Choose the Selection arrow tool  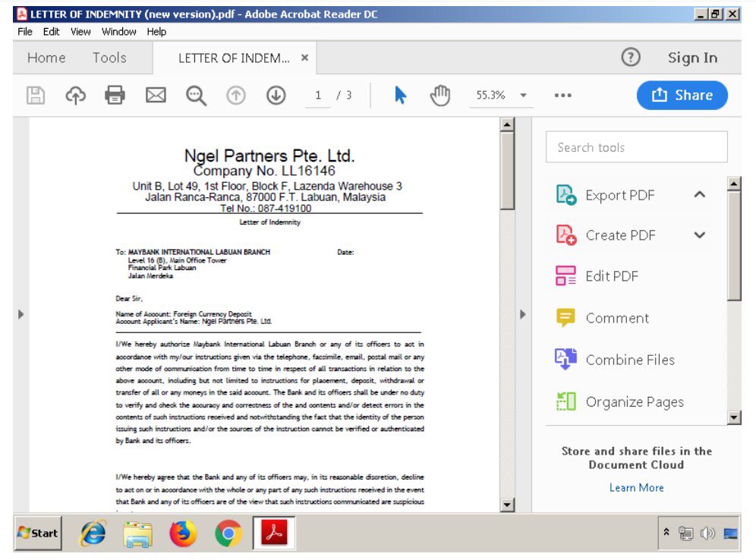[x=398, y=95]
